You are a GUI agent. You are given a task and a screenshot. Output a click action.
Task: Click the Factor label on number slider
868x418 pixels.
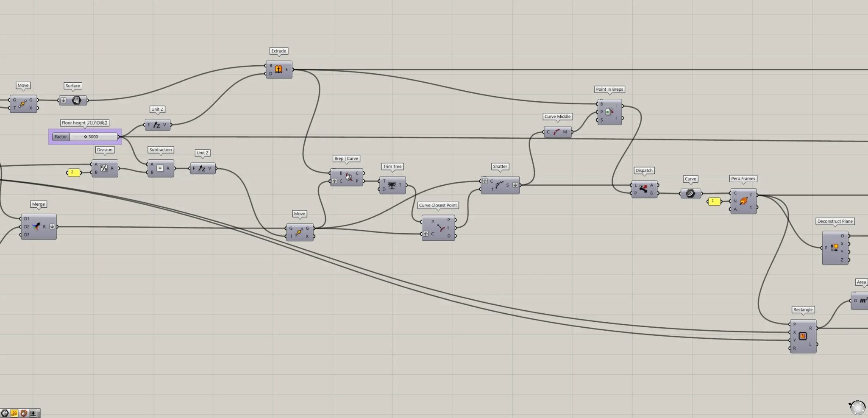61,137
